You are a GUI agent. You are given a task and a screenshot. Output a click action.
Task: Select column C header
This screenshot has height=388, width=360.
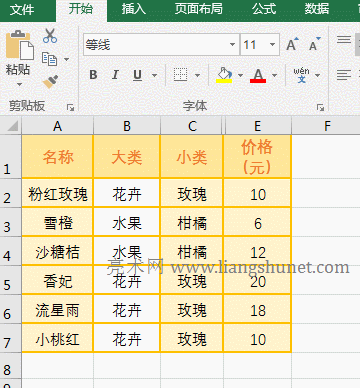(x=192, y=126)
